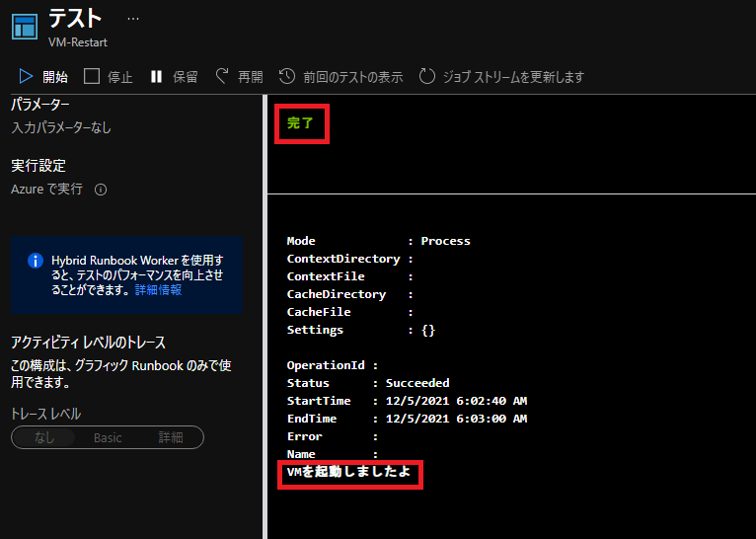Click the 実行設定 heading
Image resolution: width=756 pixels, height=539 pixels.
[38, 166]
